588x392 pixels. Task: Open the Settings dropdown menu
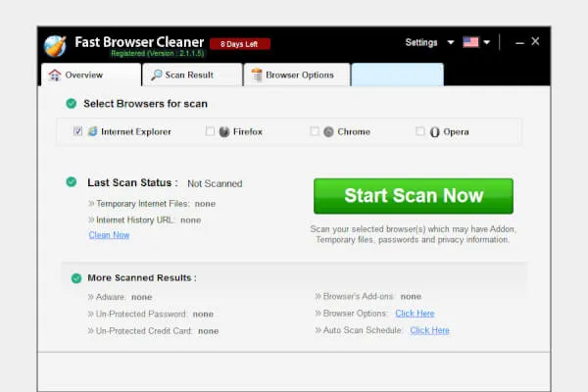pos(429,42)
